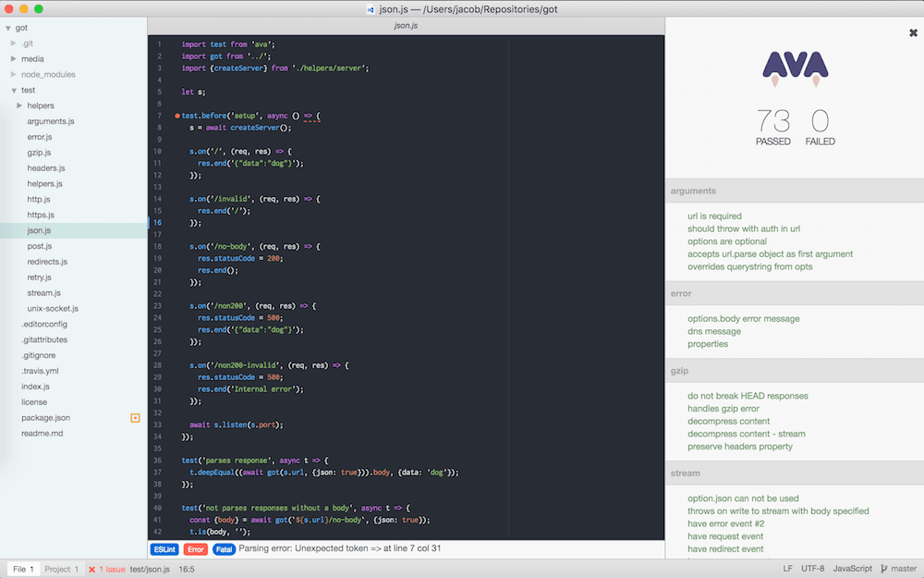
Task: Click the modified status icon beside package.json
Action: [135, 418]
